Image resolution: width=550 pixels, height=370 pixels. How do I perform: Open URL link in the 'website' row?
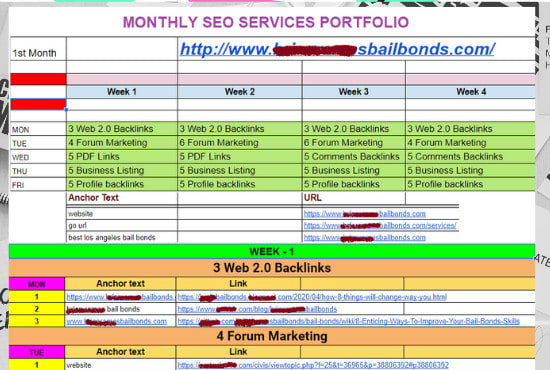[365, 214]
